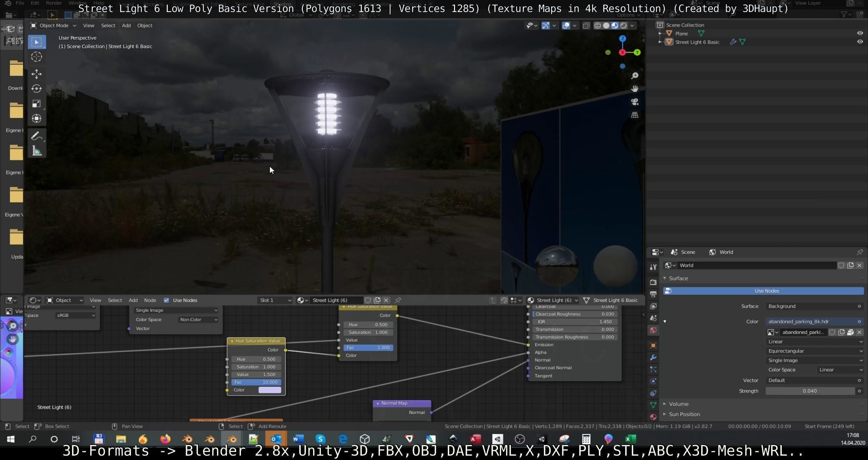Image resolution: width=868 pixels, height=460 pixels.
Task: Select the Annotate pencil tool
Action: (37, 136)
